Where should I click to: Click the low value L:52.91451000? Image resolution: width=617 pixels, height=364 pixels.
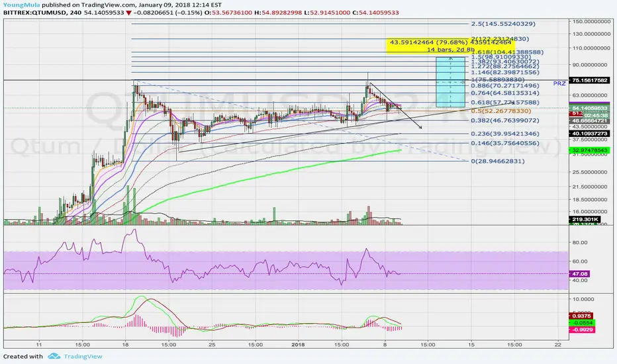tap(327, 13)
